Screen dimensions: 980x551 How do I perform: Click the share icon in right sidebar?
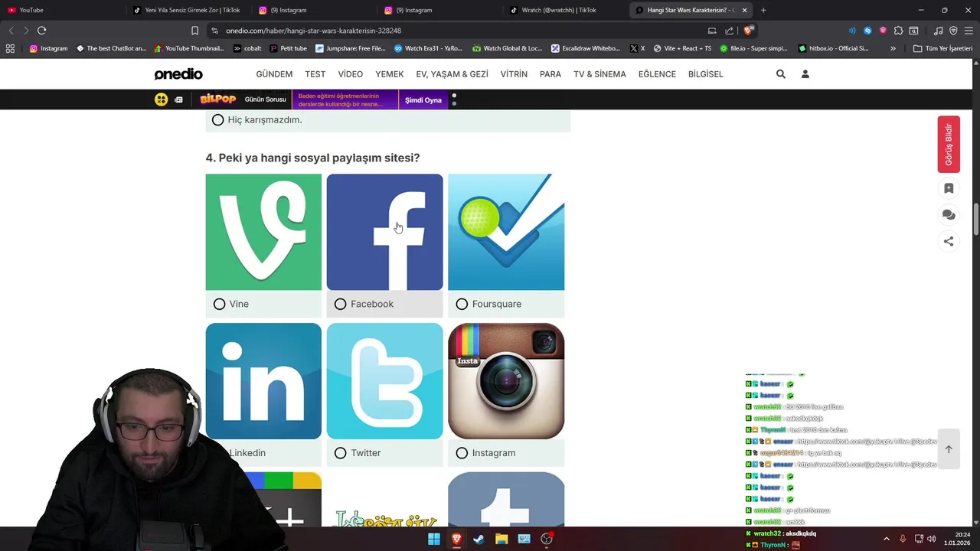(x=949, y=241)
